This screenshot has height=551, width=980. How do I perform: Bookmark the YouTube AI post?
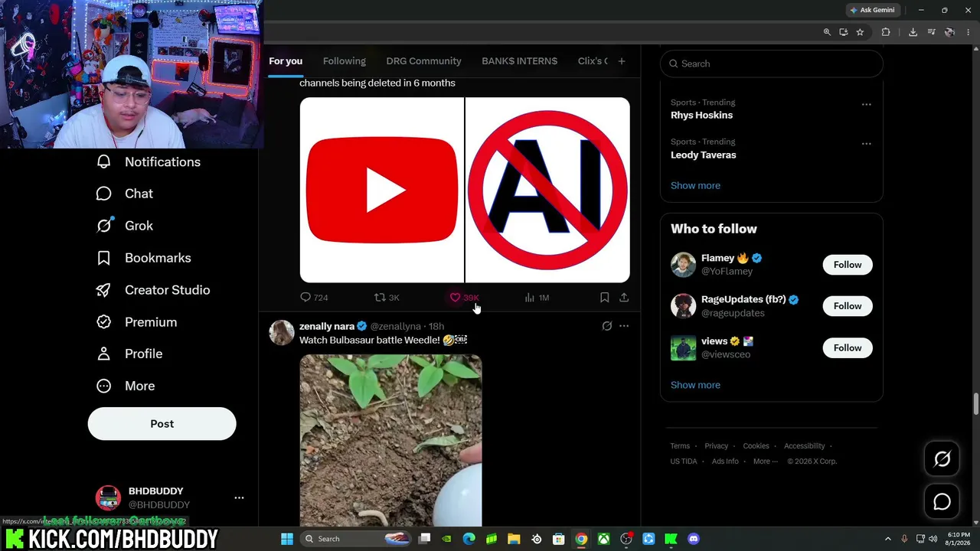[604, 298]
